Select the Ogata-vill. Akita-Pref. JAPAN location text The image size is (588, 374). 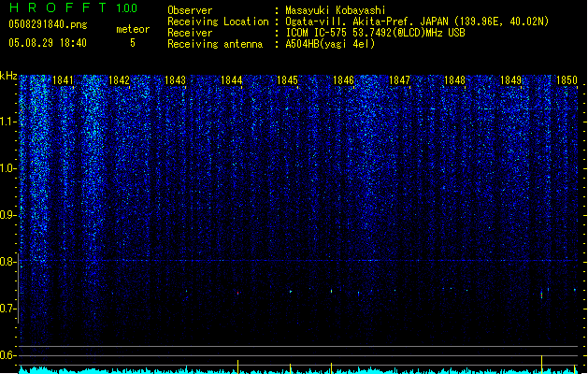pyautogui.click(x=417, y=22)
